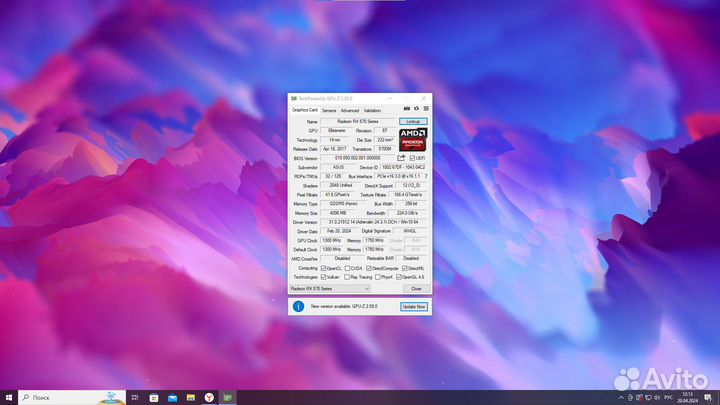Click the AMD Radeon logo
Screen dimensions: 720x405
tap(413, 140)
